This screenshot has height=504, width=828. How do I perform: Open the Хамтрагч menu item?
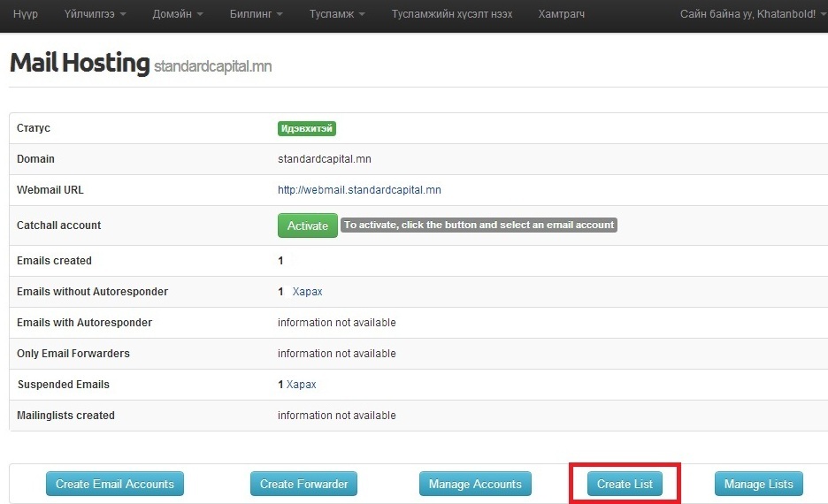[563, 14]
